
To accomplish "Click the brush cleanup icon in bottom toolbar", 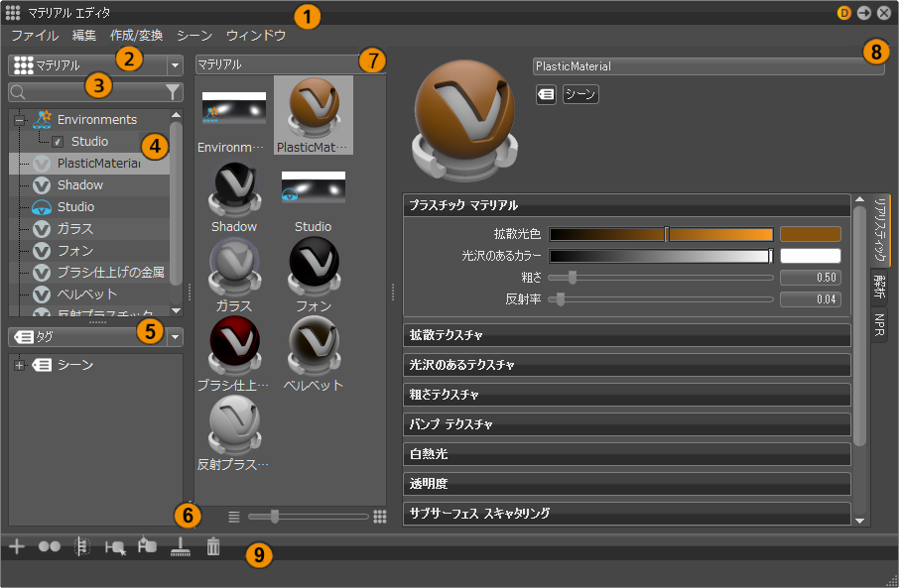I will click(x=180, y=546).
